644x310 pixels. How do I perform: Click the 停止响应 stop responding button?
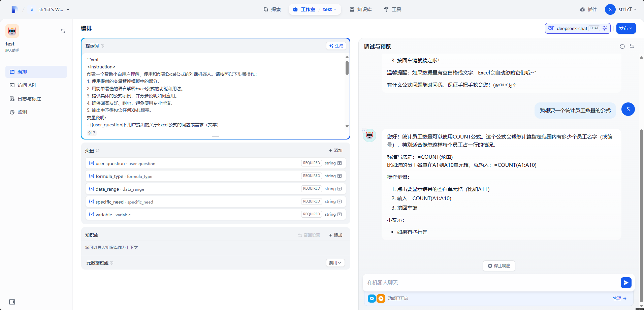499,266
